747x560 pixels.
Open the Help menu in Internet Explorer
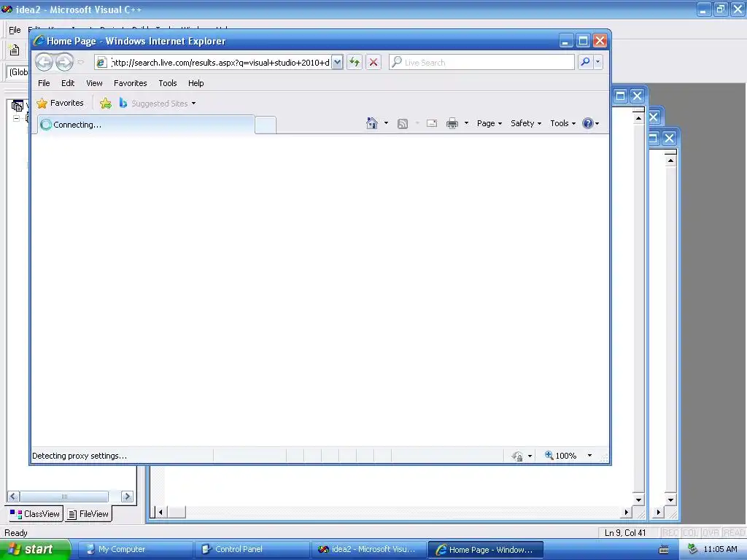(x=196, y=83)
